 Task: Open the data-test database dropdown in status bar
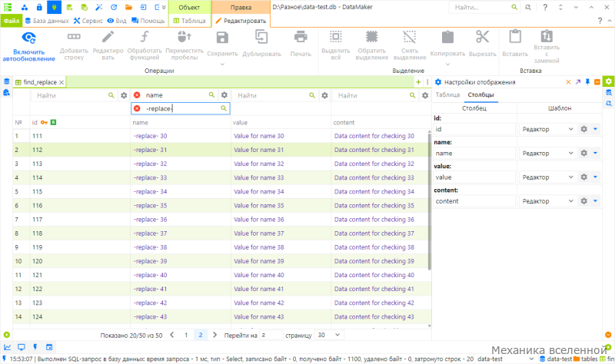[x=531, y=359]
